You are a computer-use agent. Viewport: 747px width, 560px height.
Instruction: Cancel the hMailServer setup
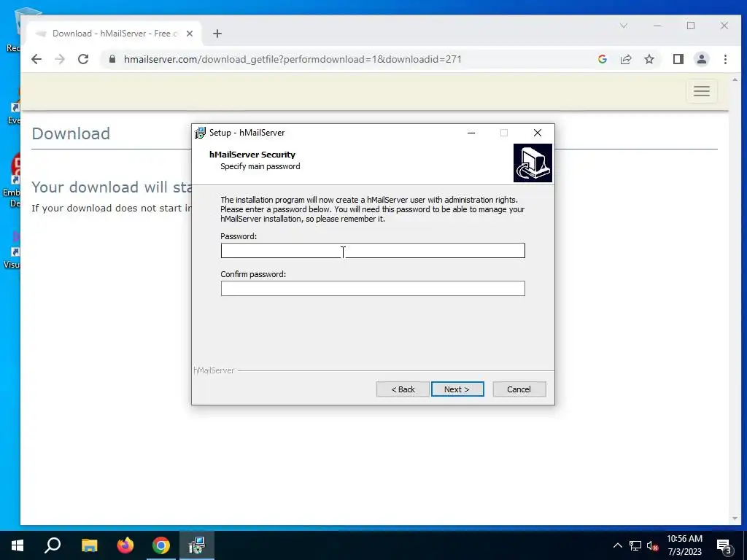pyautogui.click(x=519, y=389)
